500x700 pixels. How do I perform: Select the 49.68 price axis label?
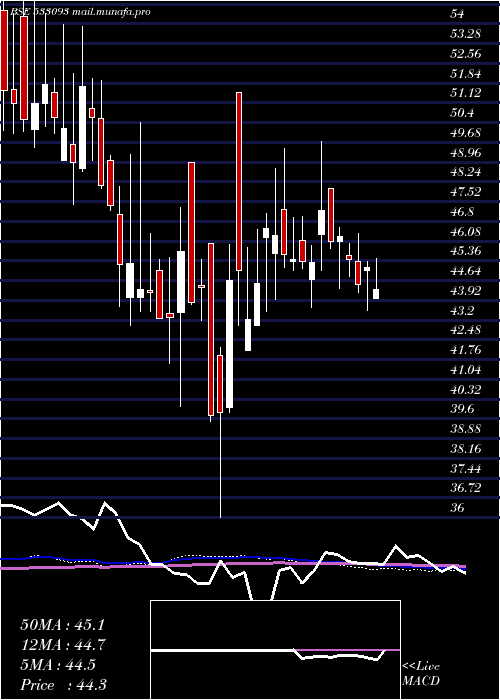465,133
